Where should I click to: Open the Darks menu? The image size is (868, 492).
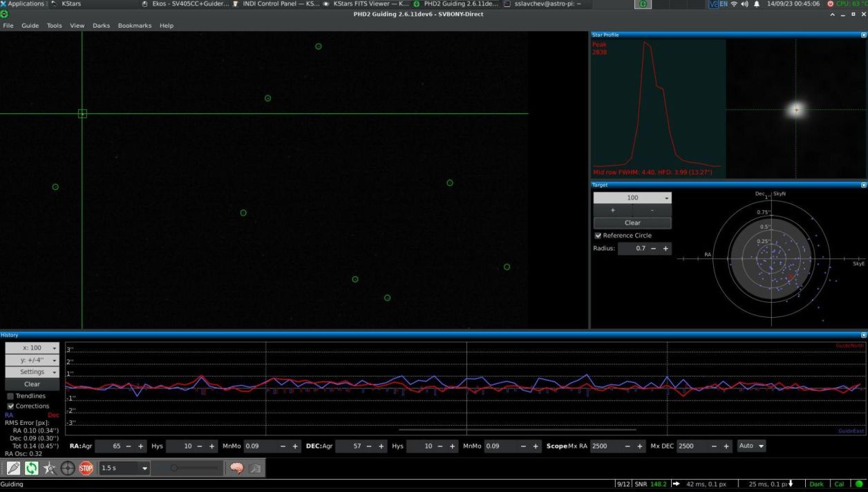101,26
